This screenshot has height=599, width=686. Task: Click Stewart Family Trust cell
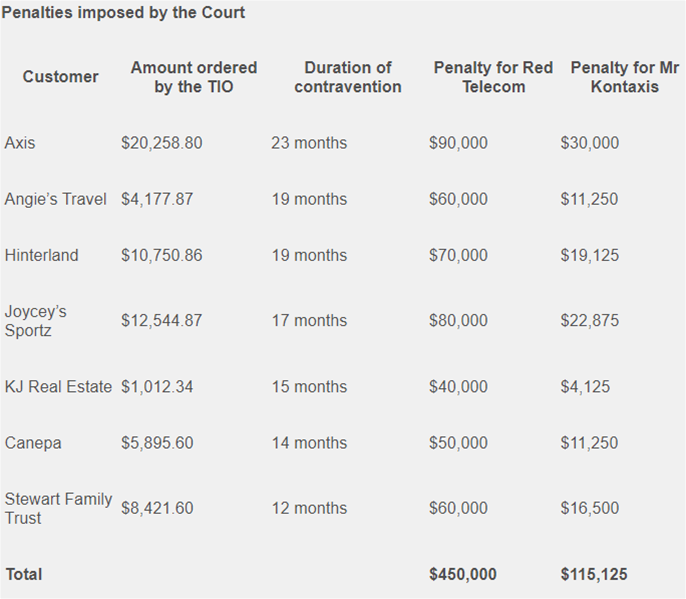[58, 508]
